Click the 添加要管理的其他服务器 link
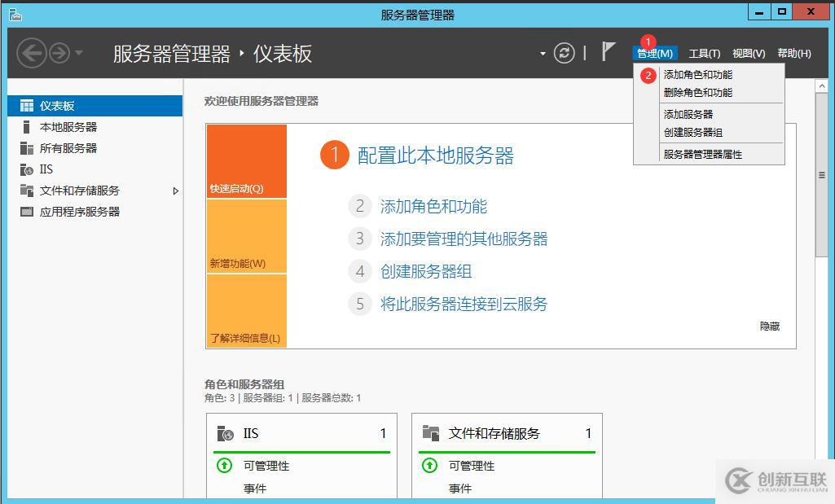 (x=462, y=239)
